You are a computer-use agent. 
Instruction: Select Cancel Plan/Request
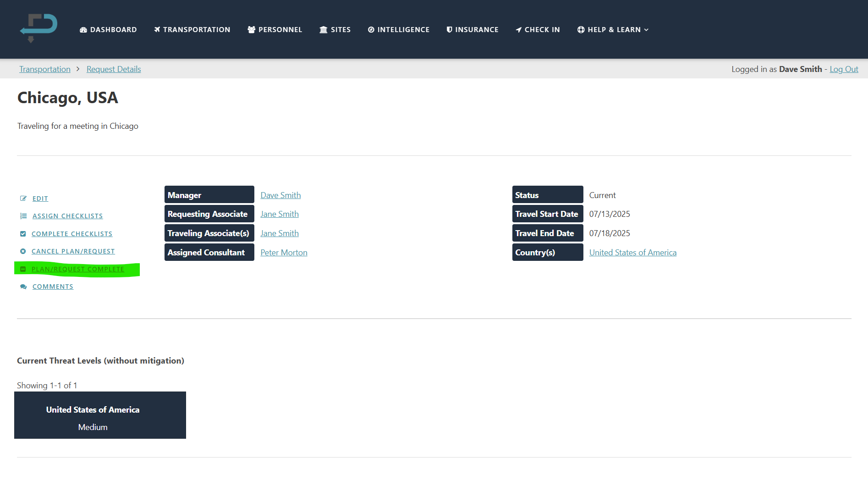(73, 251)
